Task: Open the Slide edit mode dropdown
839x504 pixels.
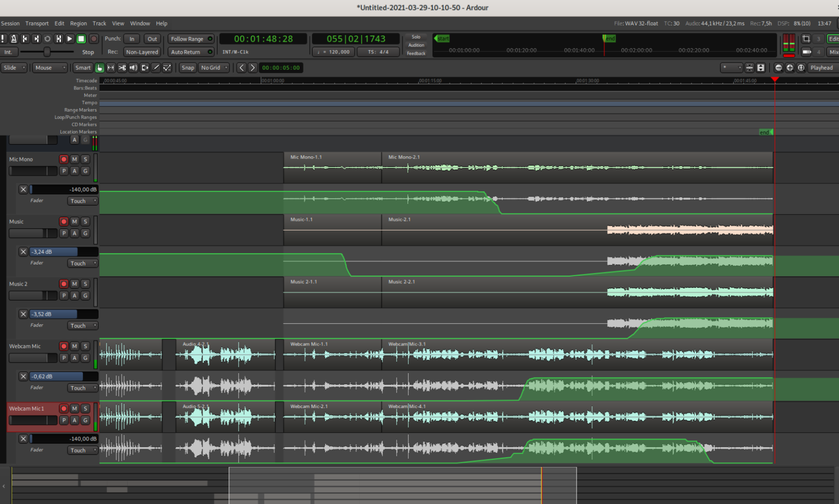Action: tap(14, 68)
